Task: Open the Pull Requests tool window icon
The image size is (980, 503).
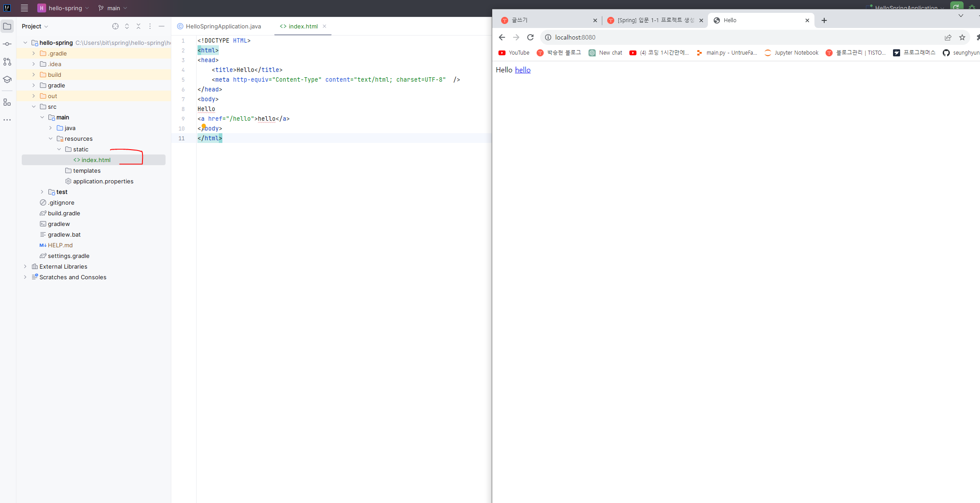Action: click(x=7, y=62)
